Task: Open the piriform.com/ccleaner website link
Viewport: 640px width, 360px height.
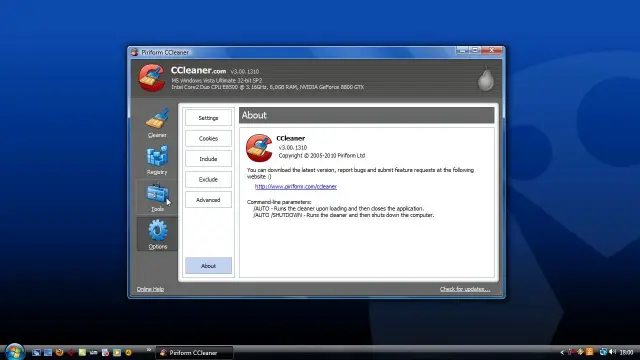Action: pos(296,187)
